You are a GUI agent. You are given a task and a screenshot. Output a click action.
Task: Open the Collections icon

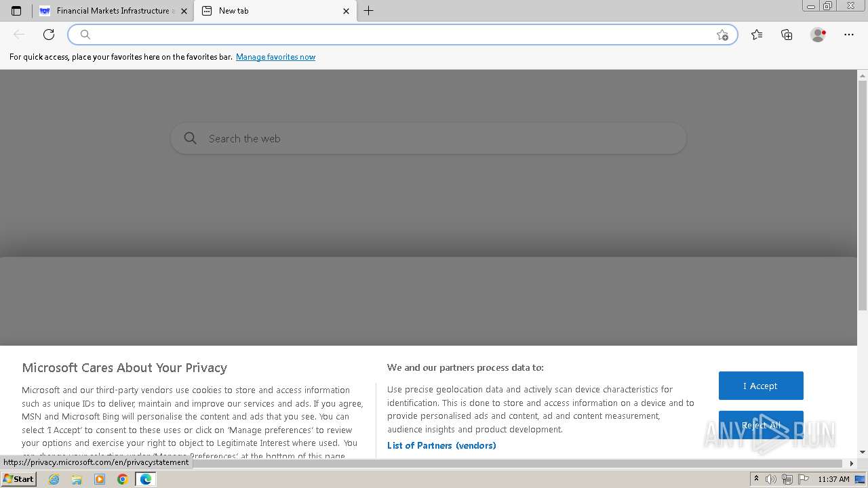(787, 35)
